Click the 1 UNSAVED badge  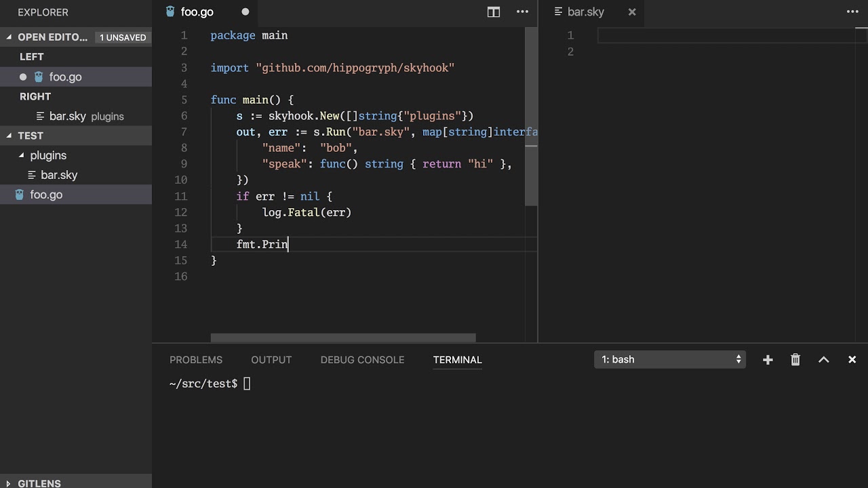123,37
